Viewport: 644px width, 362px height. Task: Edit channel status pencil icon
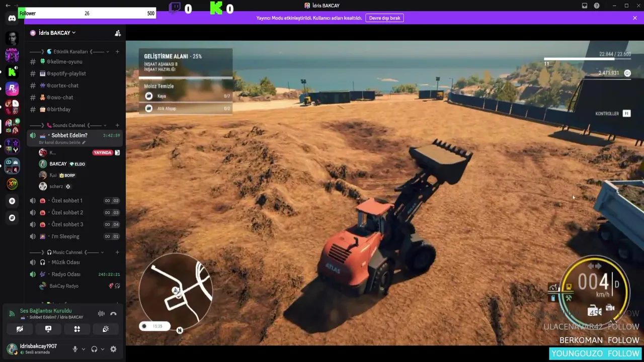(x=84, y=142)
